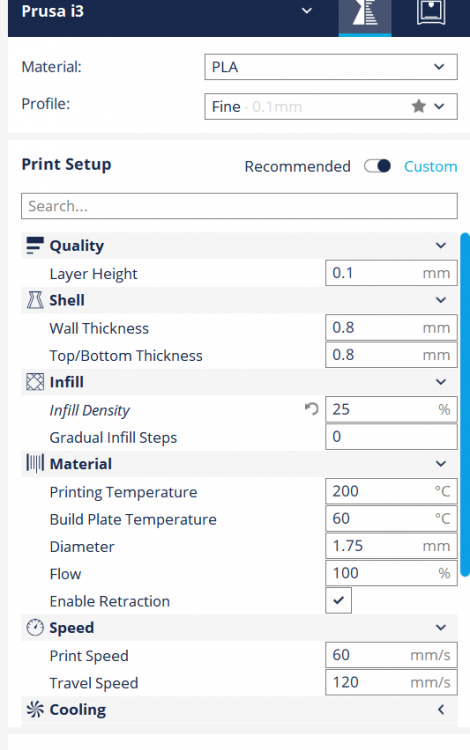Click the Infill Density label
The width and height of the screenshot is (470, 750).
89,410
